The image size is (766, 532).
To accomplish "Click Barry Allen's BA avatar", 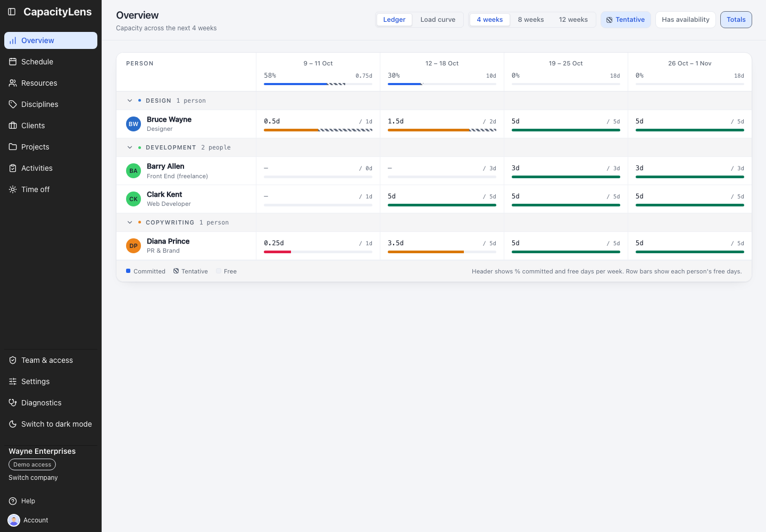I will (134, 171).
